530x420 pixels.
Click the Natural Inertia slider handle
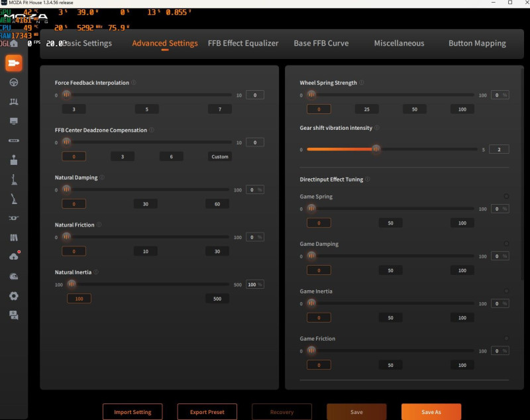tap(72, 284)
